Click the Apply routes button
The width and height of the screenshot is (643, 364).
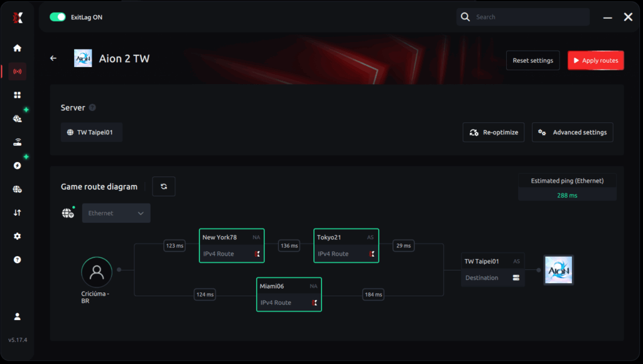pos(595,60)
